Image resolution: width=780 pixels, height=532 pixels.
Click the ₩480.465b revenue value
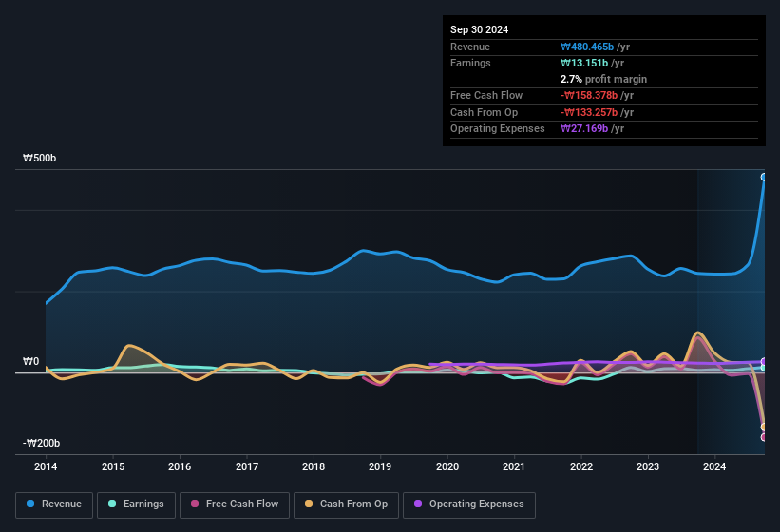tap(587, 47)
